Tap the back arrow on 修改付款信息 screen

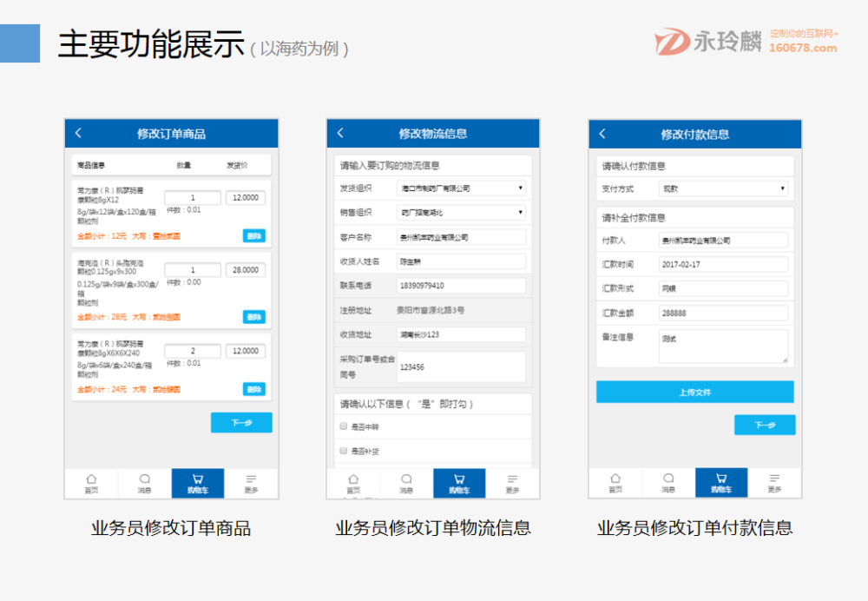coord(602,133)
